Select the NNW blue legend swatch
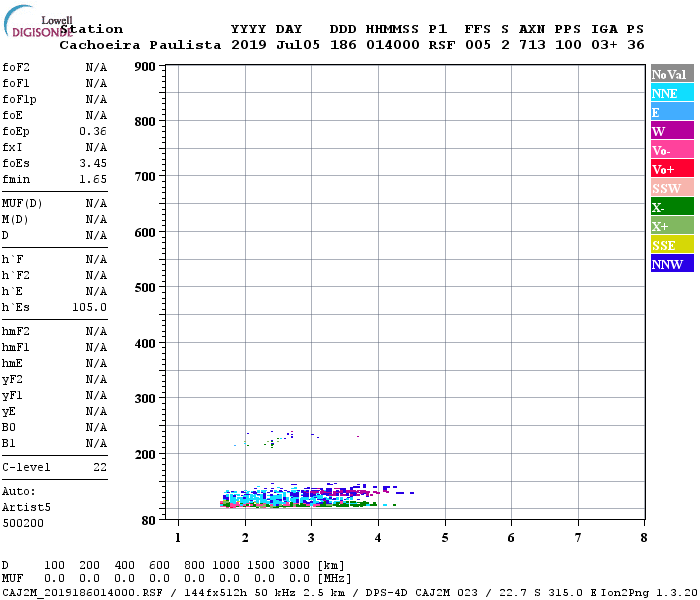 (672, 263)
